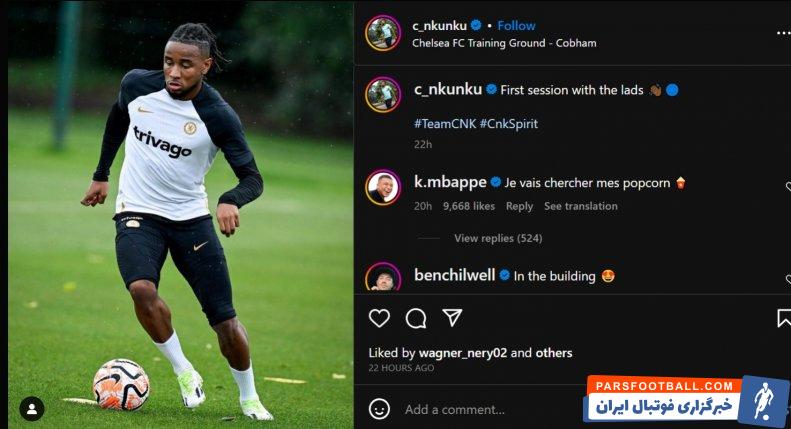The height and width of the screenshot is (429, 791).
Task: Open the #TeamCNK hashtag
Action: (x=445, y=124)
